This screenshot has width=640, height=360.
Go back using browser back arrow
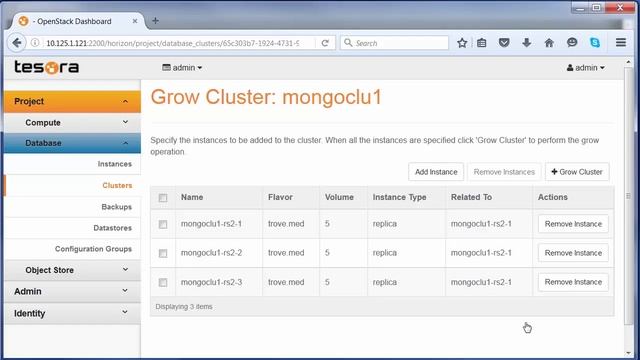pyautogui.click(x=17, y=43)
